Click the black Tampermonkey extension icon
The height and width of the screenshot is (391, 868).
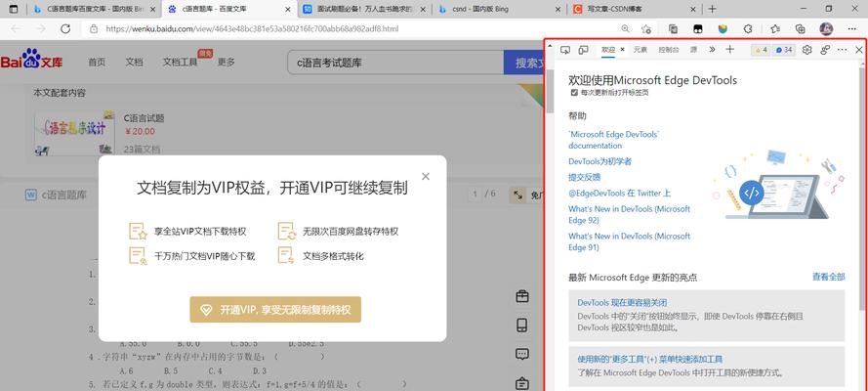click(x=699, y=28)
